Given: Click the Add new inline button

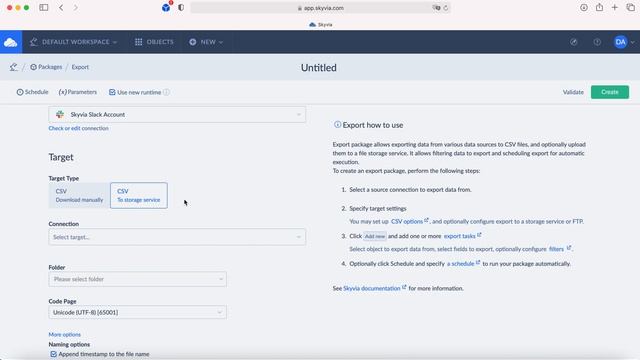Looking at the screenshot, I should (375, 236).
